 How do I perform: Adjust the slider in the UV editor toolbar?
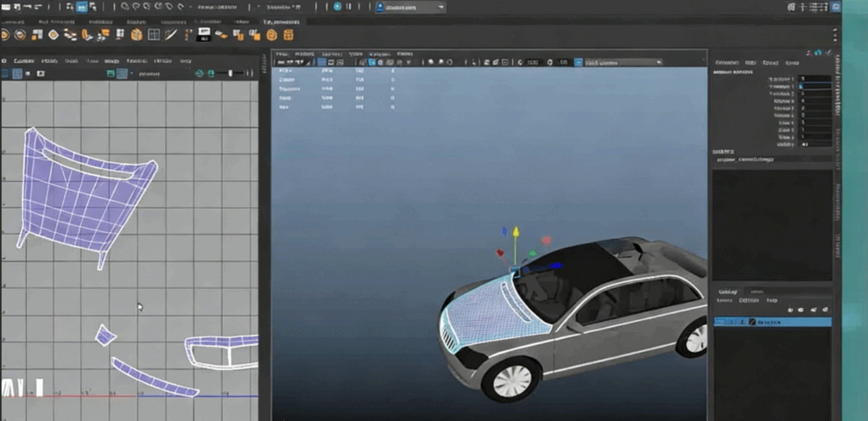coord(231,74)
